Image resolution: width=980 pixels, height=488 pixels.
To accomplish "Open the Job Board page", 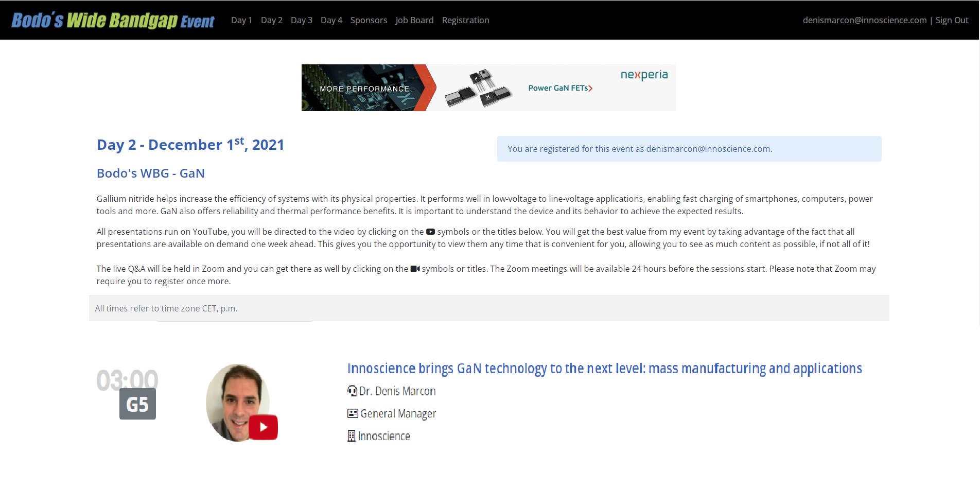I will [414, 20].
